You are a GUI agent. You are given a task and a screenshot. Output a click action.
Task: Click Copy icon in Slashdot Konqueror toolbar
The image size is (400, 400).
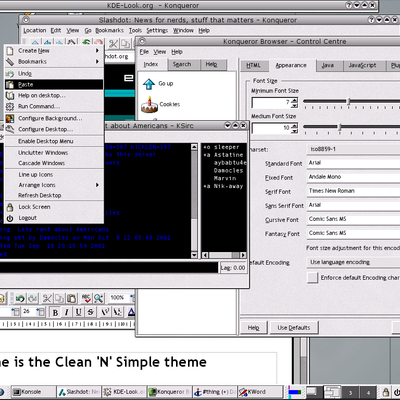(125, 44)
